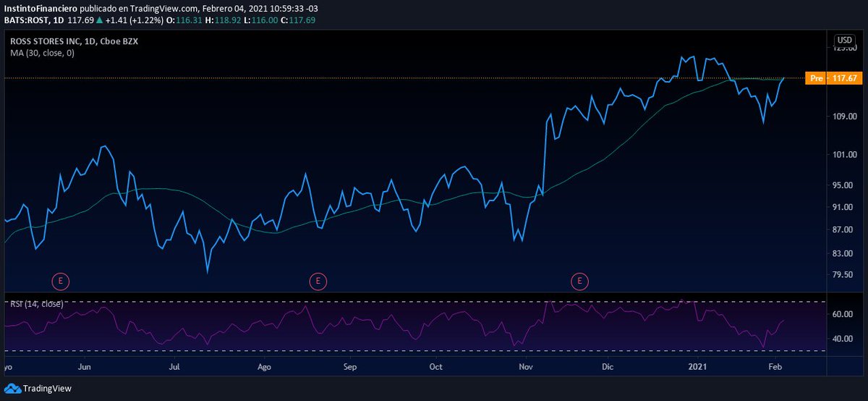Click the 87.00 price axis label
Image resolution: width=868 pixels, height=401 pixels.
pos(844,230)
